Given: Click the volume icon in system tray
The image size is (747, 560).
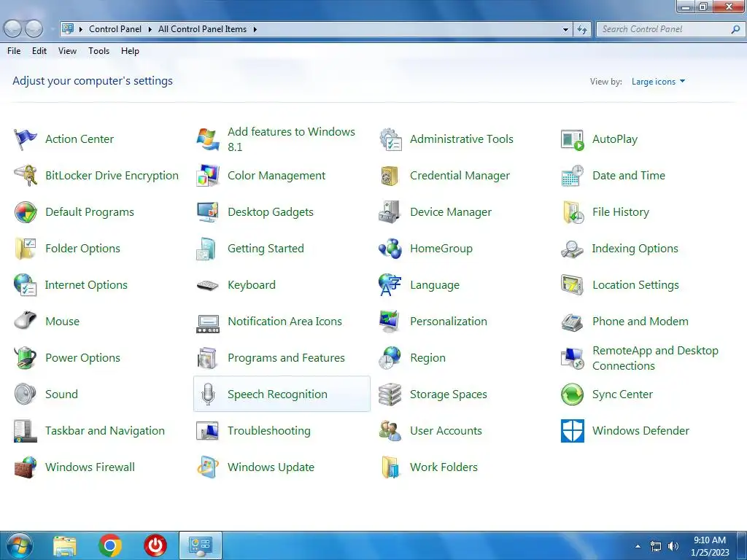Looking at the screenshot, I should (673, 546).
